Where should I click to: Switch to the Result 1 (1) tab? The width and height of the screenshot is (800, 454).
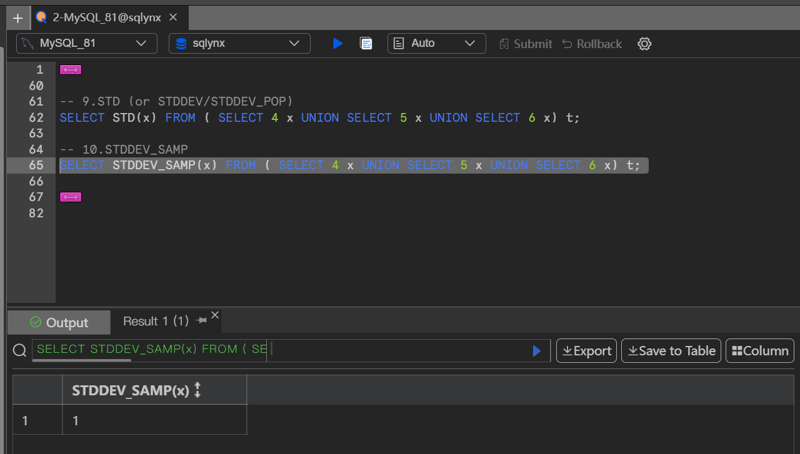click(x=156, y=321)
